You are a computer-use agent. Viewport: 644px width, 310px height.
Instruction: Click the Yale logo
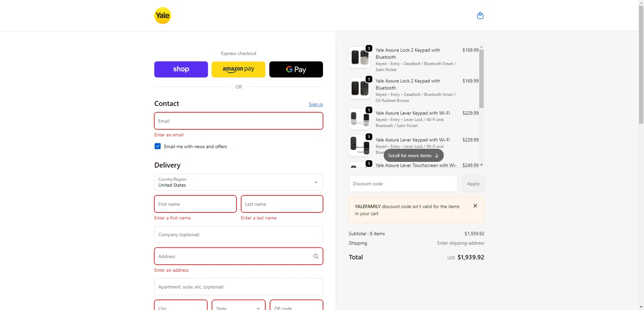[x=163, y=15]
